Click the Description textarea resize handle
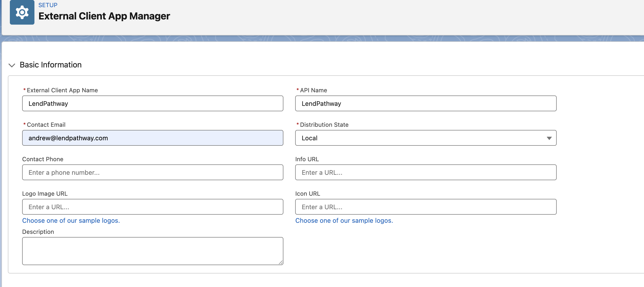Viewport: 644px width, 287px height. (281, 262)
